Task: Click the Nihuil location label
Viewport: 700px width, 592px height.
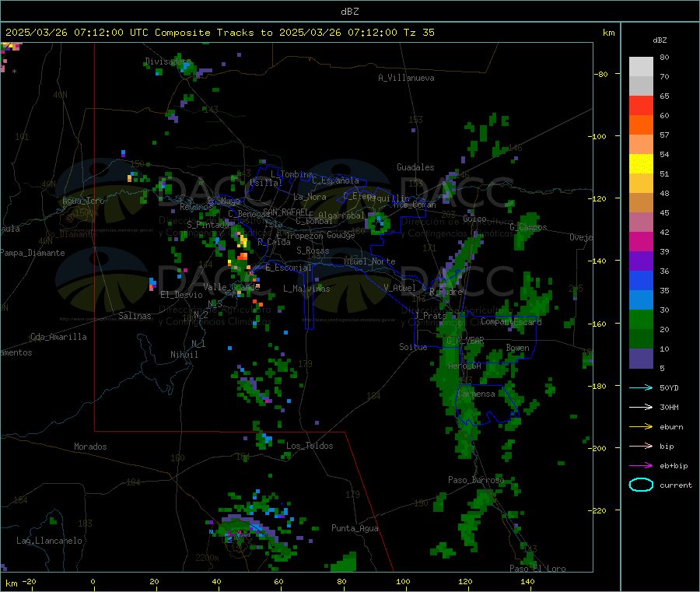Action: (x=184, y=355)
